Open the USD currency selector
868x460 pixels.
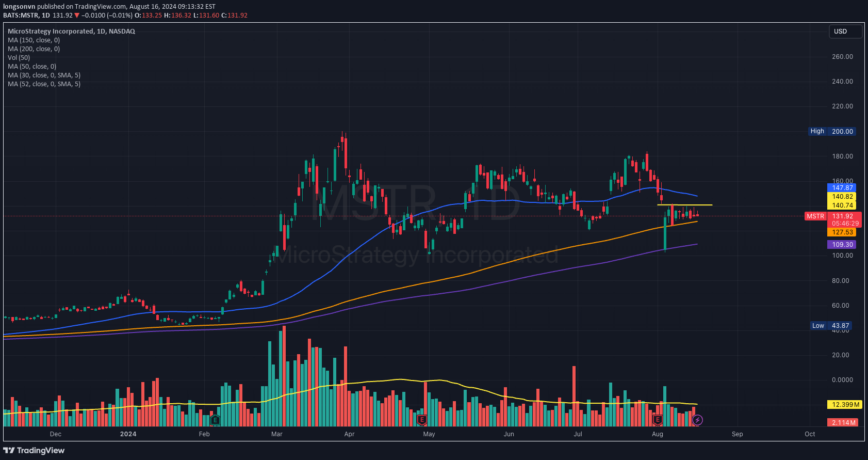(x=845, y=31)
